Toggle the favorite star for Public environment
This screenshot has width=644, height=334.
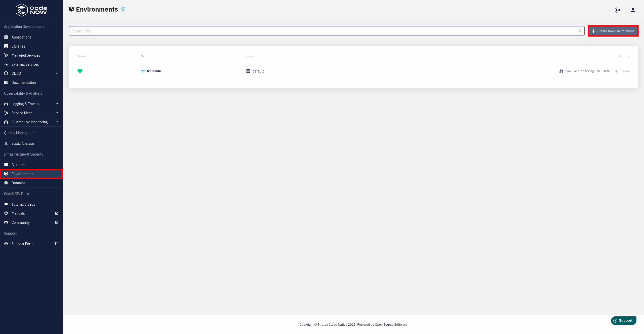[x=143, y=71]
